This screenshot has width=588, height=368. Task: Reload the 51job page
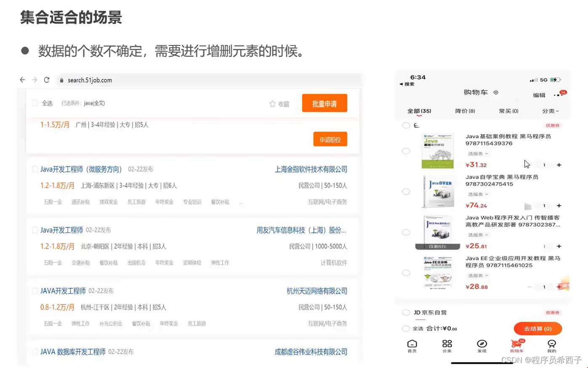coord(47,80)
